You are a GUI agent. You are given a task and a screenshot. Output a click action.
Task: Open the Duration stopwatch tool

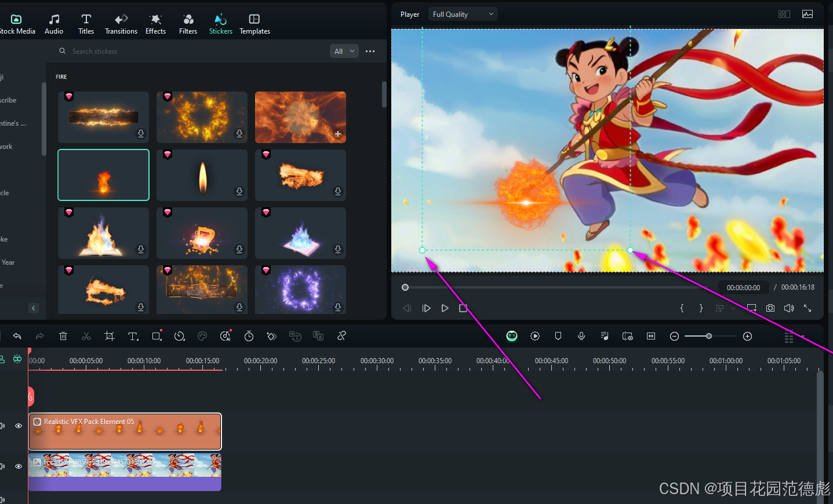[x=249, y=336]
